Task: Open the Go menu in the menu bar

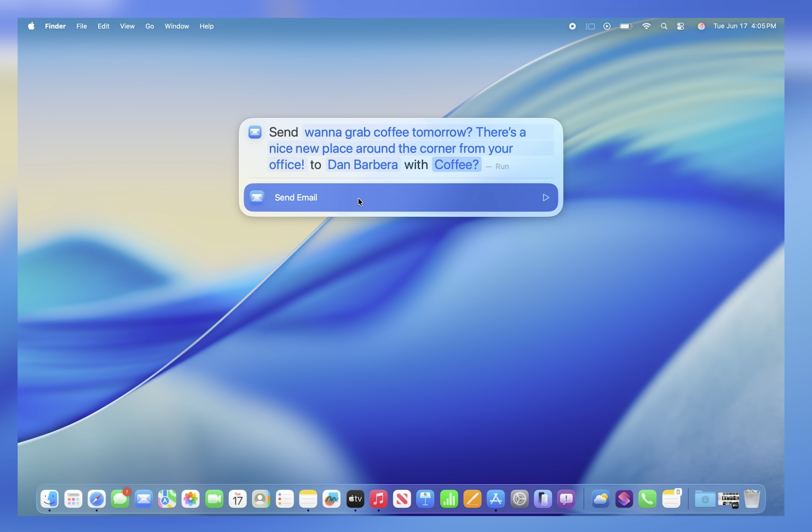Action: (x=149, y=26)
